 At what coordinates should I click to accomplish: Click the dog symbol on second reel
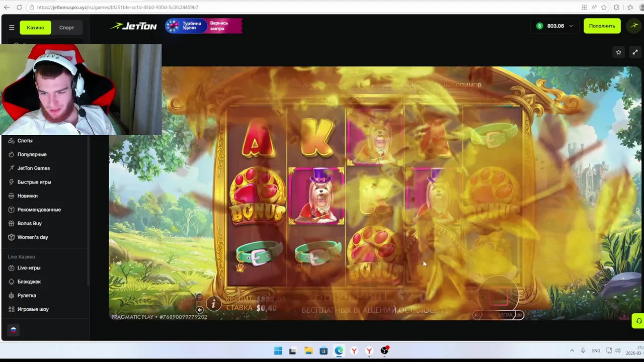pyautogui.click(x=316, y=196)
